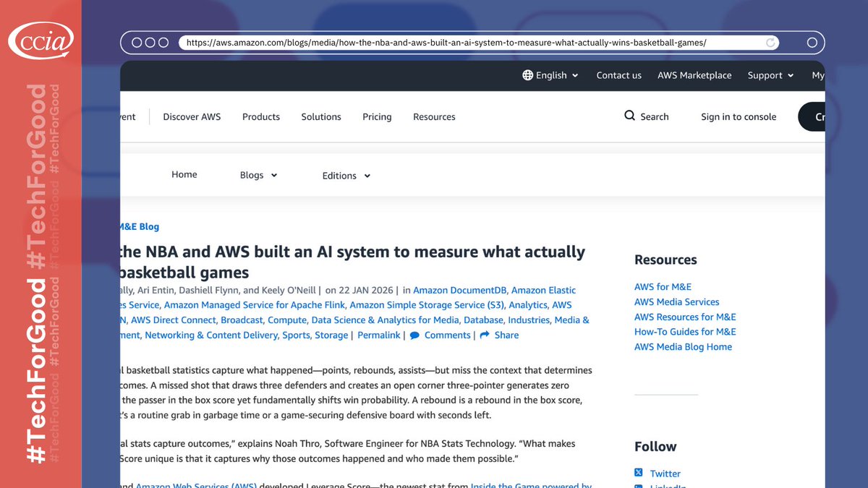The height and width of the screenshot is (488, 868).
Task: Open AWS Resources for M&E link
Action: click(x=685, y=317)
